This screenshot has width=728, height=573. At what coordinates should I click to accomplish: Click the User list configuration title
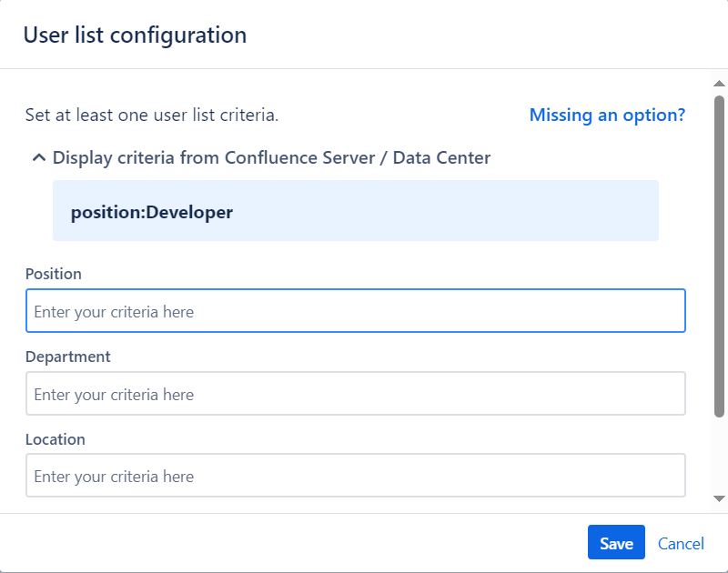click(135, 35)
